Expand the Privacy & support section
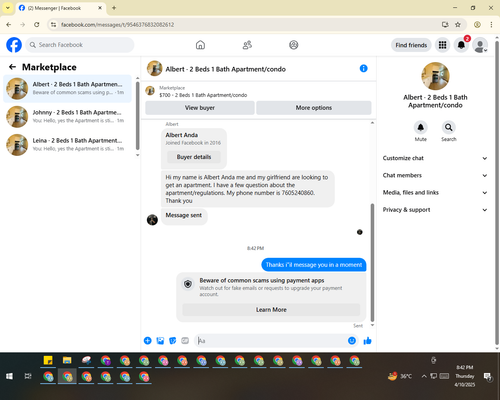This screenshot has height=400, width=500. pyautogui.click(x=435, y=210)
